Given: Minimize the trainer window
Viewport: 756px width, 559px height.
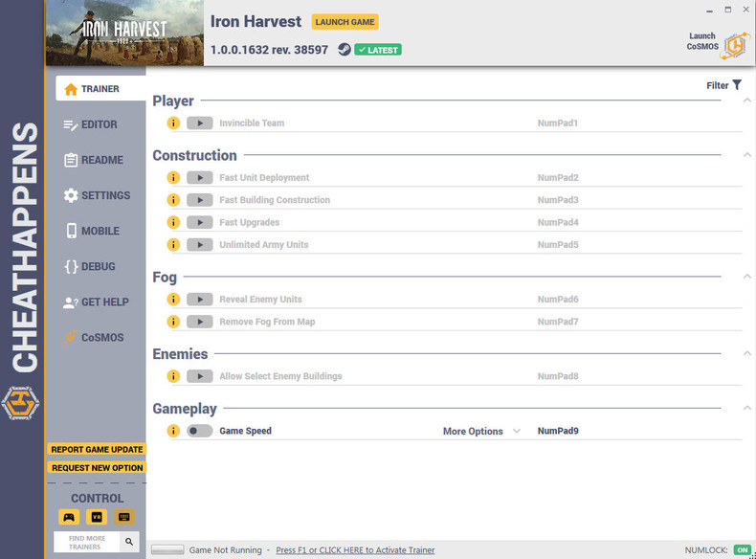Looking at the screenshot, I should [709, 11].
